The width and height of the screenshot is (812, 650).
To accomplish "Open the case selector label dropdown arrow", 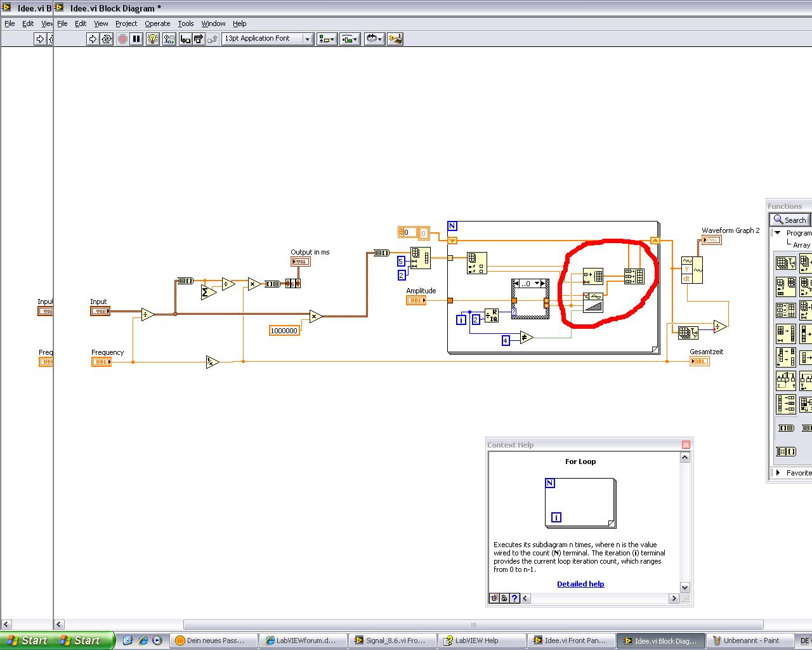I will pyautogui.click(x=537, y=284).
